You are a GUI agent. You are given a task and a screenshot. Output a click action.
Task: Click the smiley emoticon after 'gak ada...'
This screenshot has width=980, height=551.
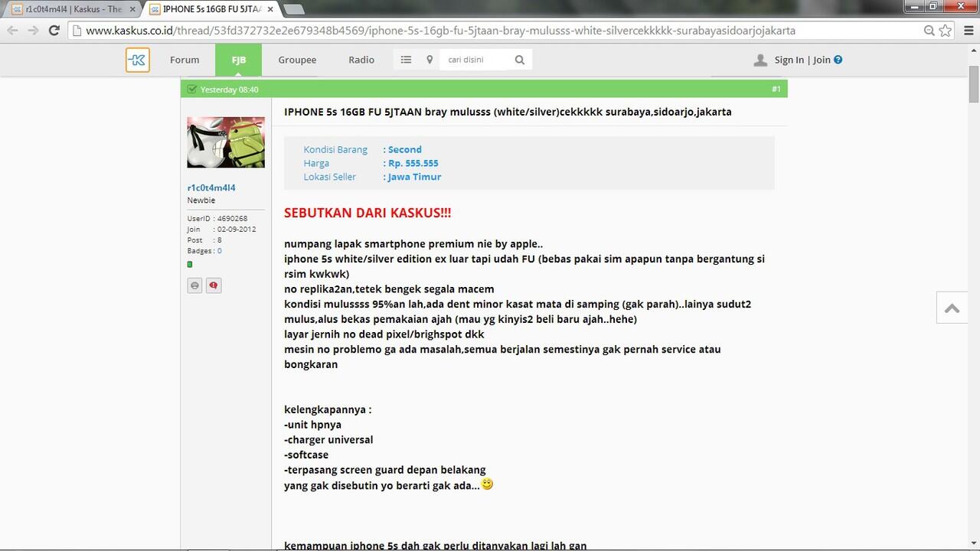click(487, 484)
